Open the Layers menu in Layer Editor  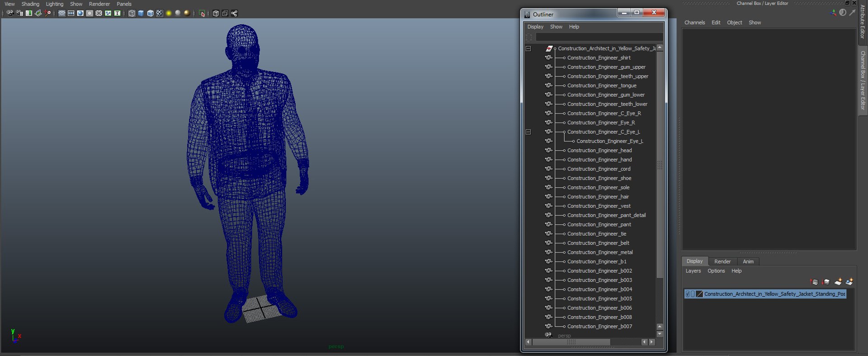pyautogui.click(x=693, y=271)
